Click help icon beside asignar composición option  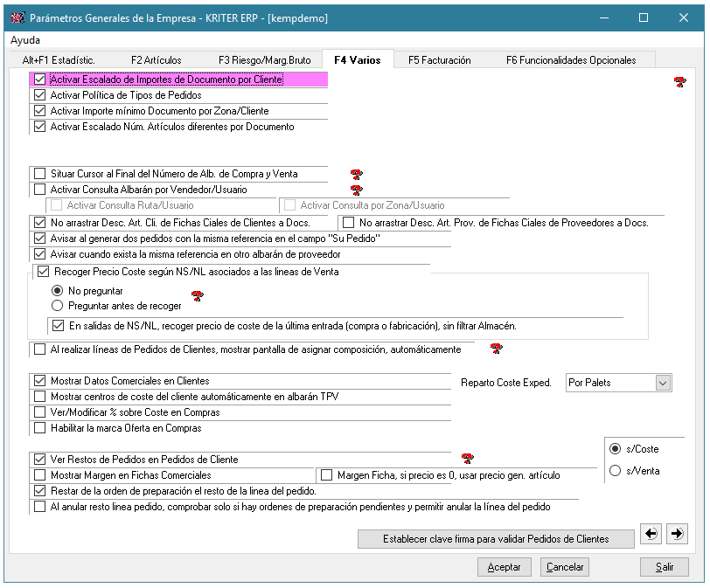point(496,349)
